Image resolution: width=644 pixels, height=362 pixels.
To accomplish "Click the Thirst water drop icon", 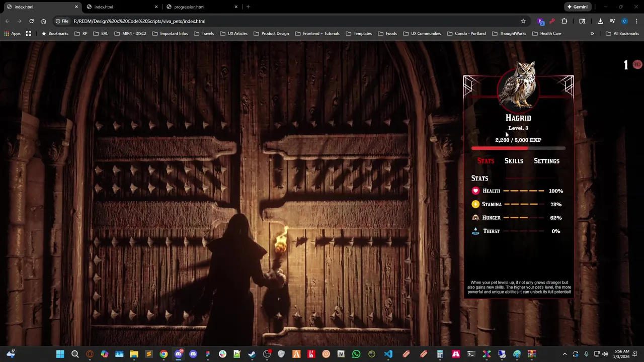I will tap(475, 231).
